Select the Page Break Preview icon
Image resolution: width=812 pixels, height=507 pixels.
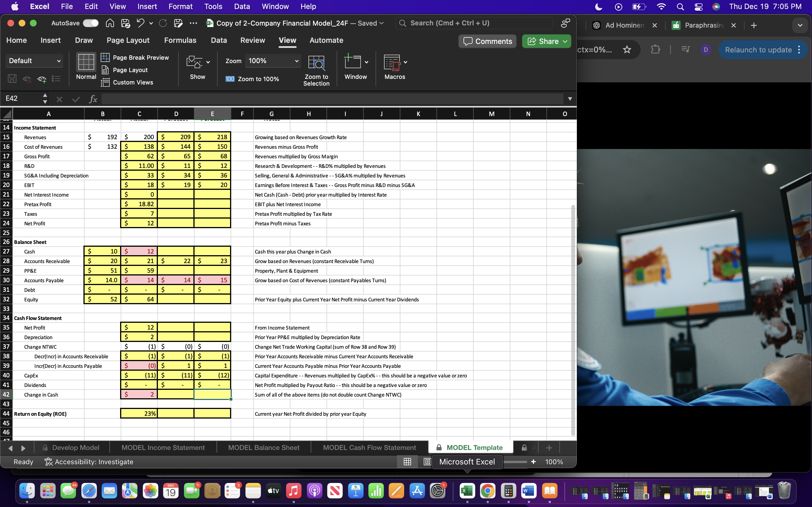106,57
